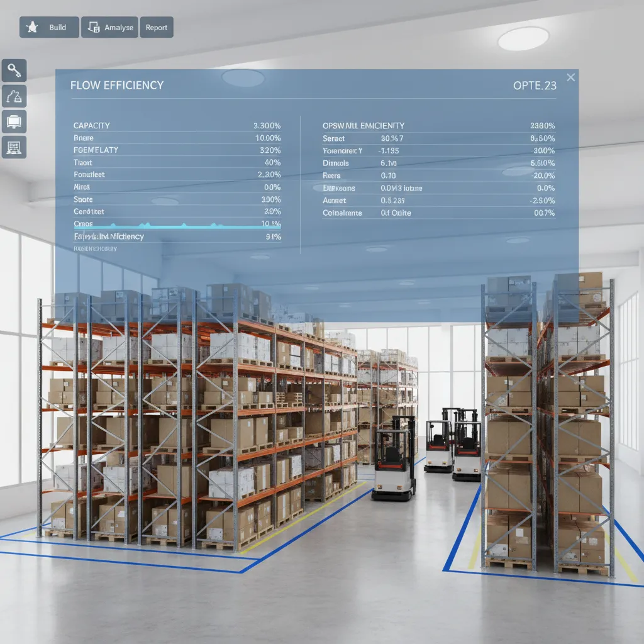Image resolution: width=644 pixels, height=644 pixels.
Task: Adjust the Cmos efficiency slider
Action: pos(177,225)
